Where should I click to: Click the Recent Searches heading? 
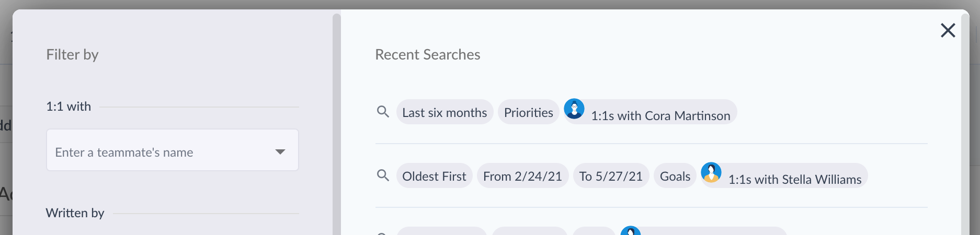427,54
